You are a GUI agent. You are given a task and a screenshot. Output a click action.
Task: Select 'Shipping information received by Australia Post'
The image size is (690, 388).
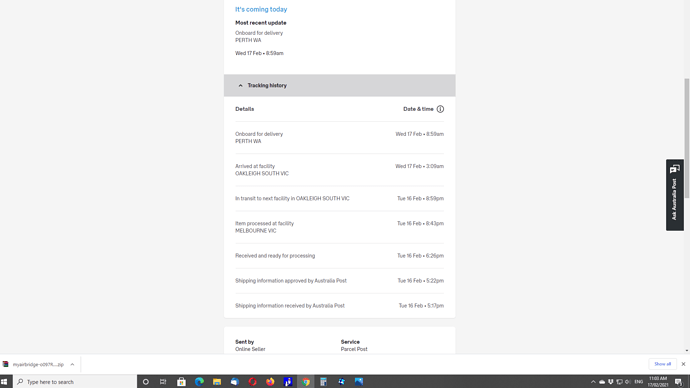290,306
